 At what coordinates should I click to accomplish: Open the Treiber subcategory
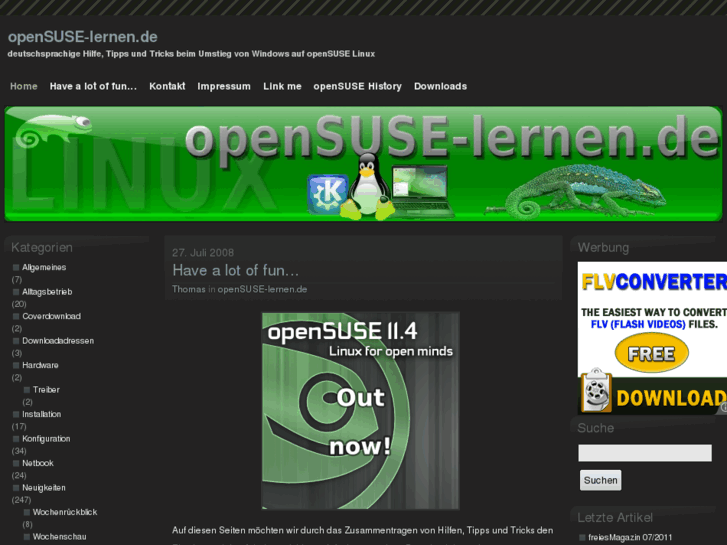pyautogui.click(x=46, y=390)
